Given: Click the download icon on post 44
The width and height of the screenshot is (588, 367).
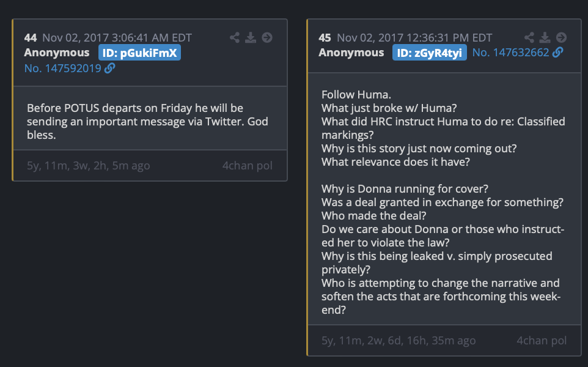Looking at the screenshot, I should point(251,38).
